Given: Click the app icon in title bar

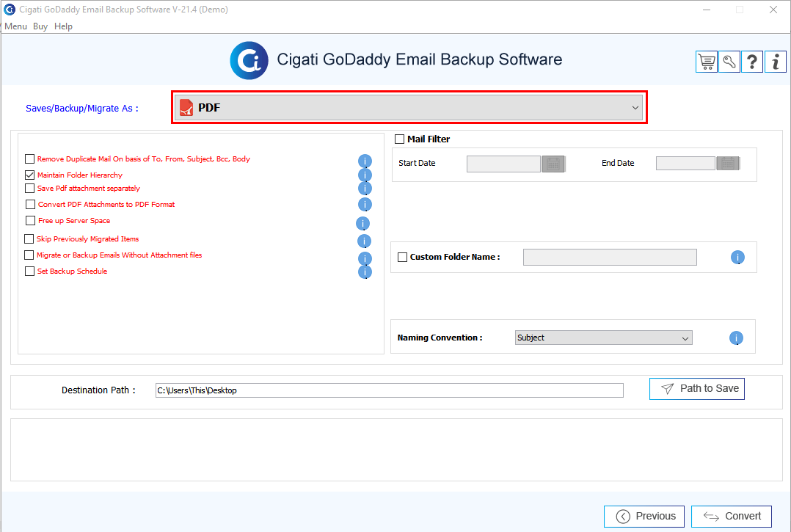Looking at the screenshot, I should [9, 9].
